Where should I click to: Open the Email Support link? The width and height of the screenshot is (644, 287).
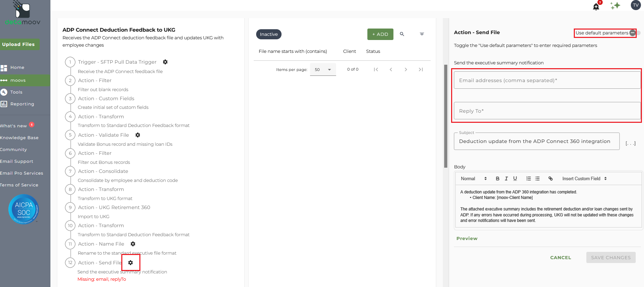[17, 161]
